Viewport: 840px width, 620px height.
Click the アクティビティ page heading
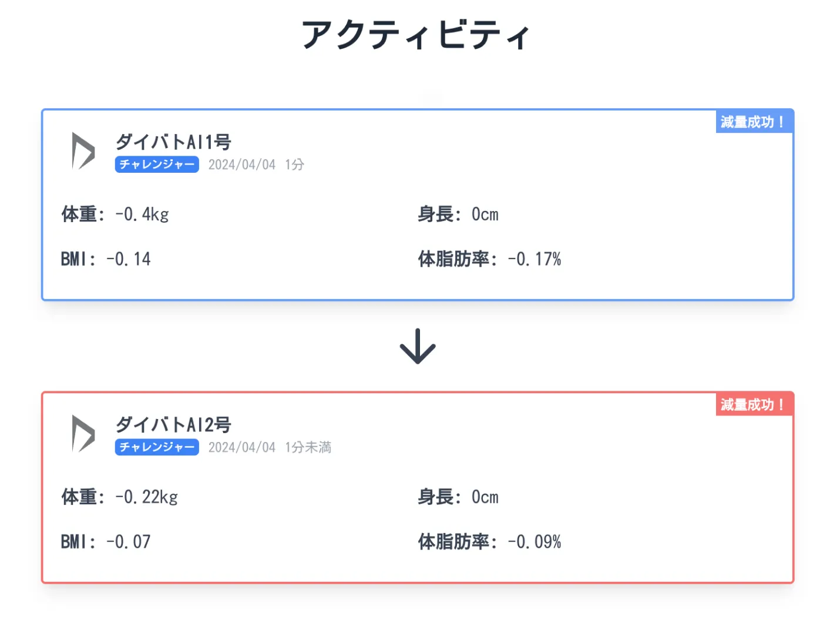(416, 35)
